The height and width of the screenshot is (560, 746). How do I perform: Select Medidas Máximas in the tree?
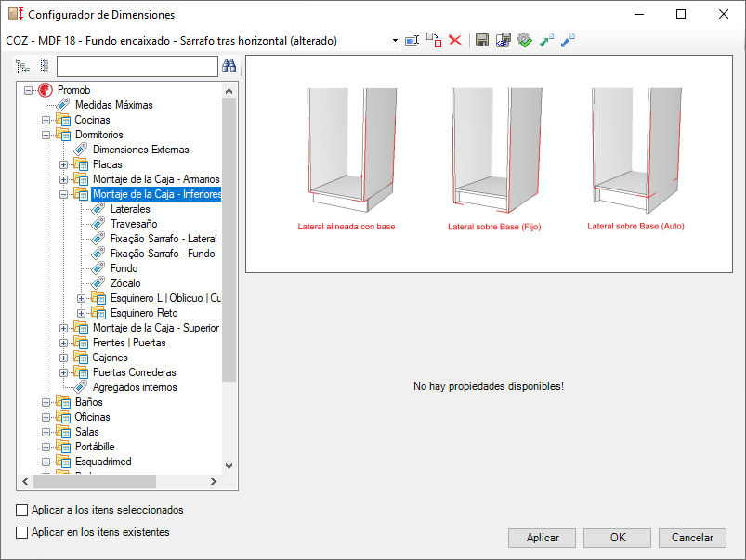coord(113,105)
